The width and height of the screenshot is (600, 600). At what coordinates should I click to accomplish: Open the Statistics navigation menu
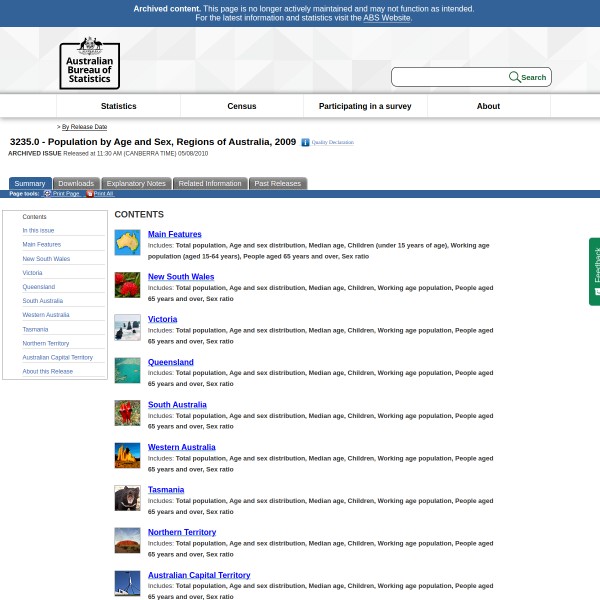point(118,106)
